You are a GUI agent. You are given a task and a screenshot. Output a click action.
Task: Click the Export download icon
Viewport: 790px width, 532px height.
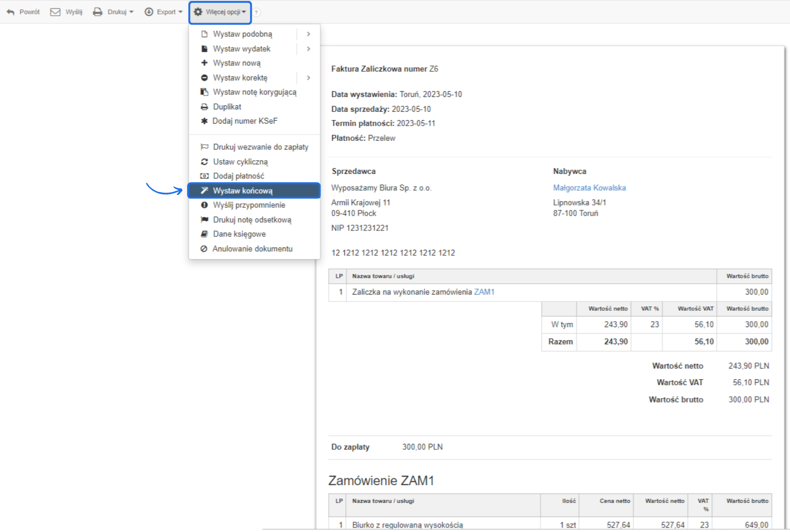tap(149, 12)
